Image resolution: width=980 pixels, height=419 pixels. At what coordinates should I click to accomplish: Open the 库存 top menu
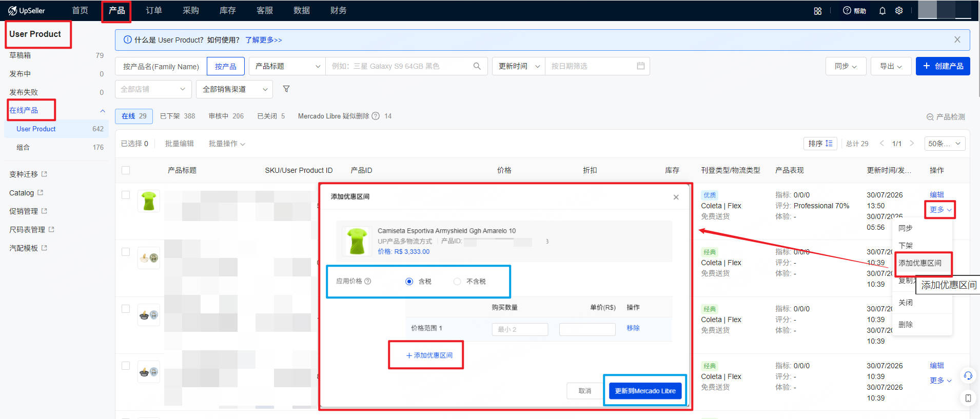227,11
